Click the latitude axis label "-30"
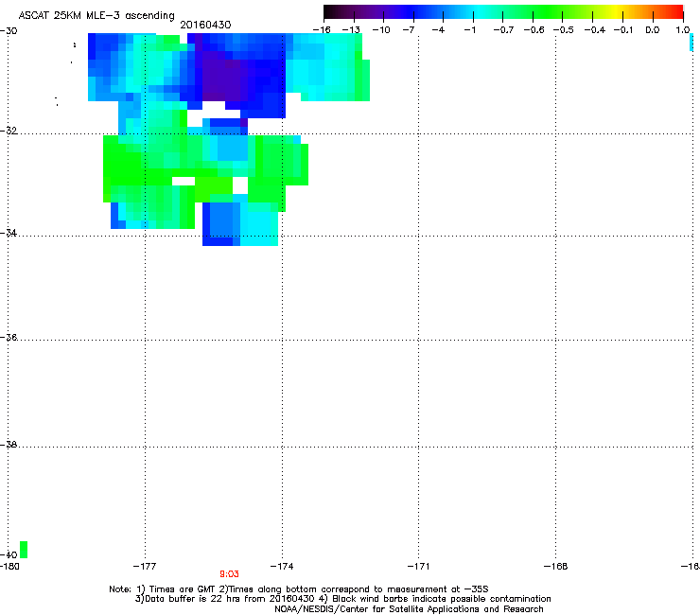The width and height of the screenshot is (700, 615). point(9,31)
